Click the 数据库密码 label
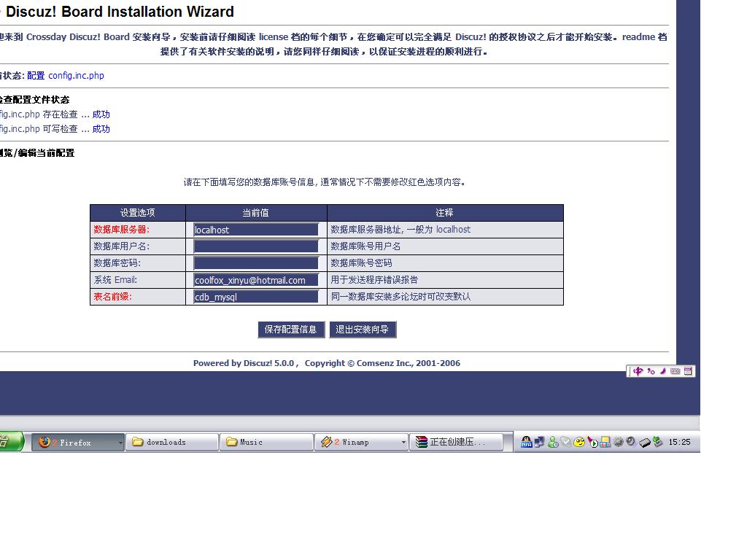The image size is (747, 560). 117,262
